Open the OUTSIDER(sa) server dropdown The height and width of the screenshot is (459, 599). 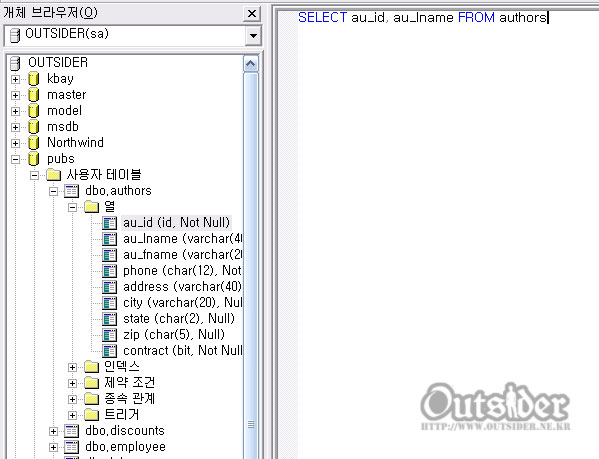point(253,36)
